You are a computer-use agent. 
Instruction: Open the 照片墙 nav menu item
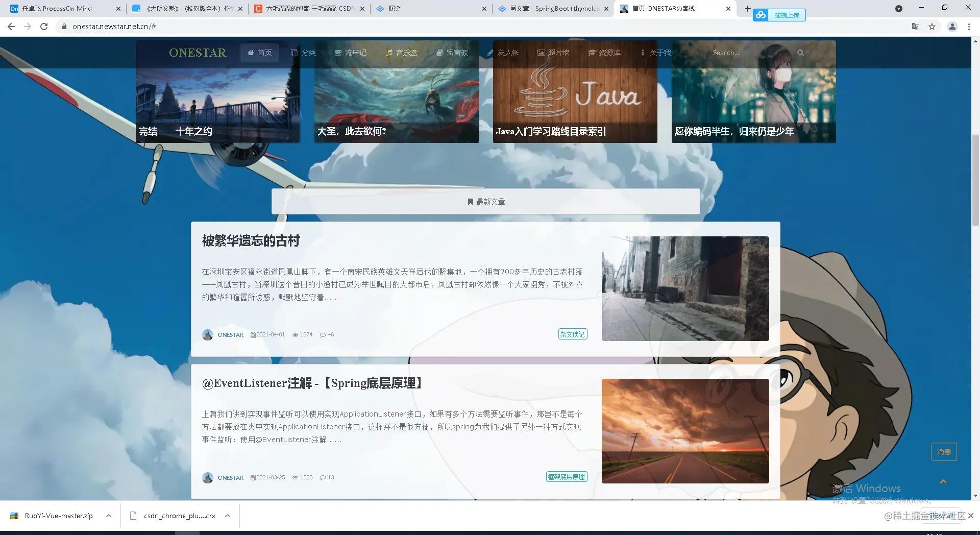553,53
